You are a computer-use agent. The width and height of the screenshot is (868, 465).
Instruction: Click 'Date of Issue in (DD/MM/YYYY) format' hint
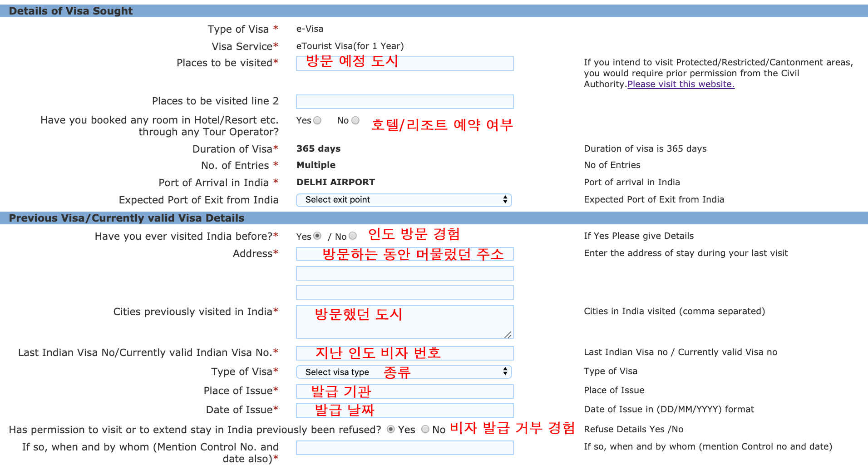coord(669,409)
